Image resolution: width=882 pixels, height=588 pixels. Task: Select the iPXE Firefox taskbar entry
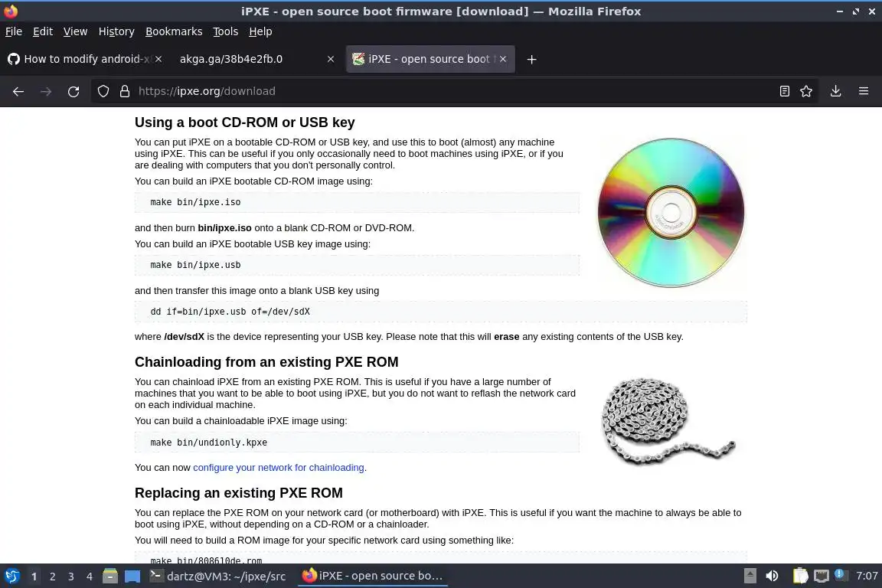click(x=372, y=576)
